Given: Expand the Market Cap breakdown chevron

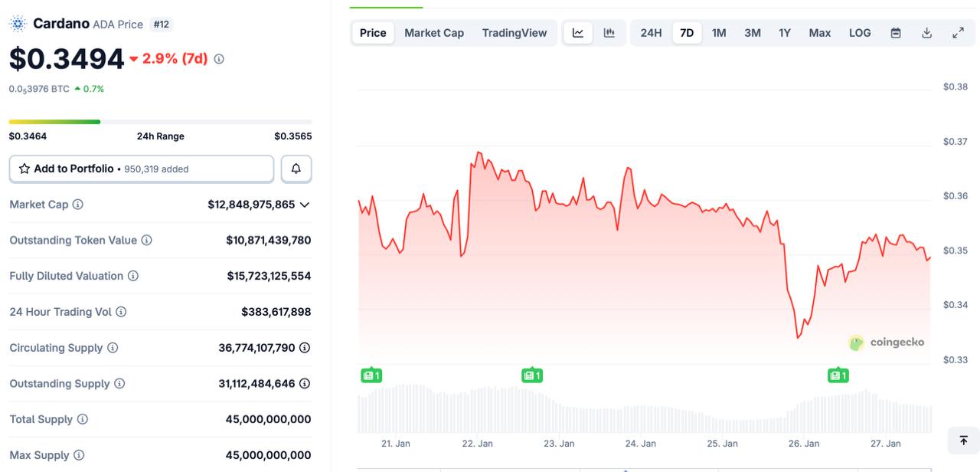Looking at the screenshot, I should tap(303, 204).
